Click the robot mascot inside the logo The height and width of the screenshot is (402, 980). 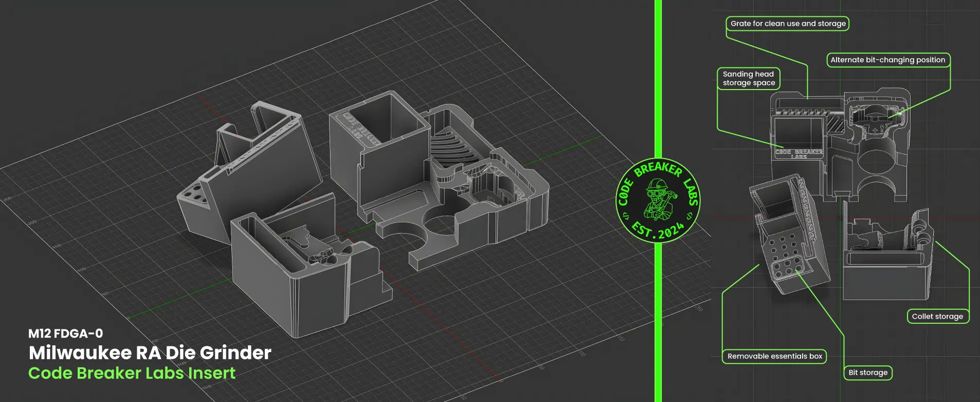(657, 200)
